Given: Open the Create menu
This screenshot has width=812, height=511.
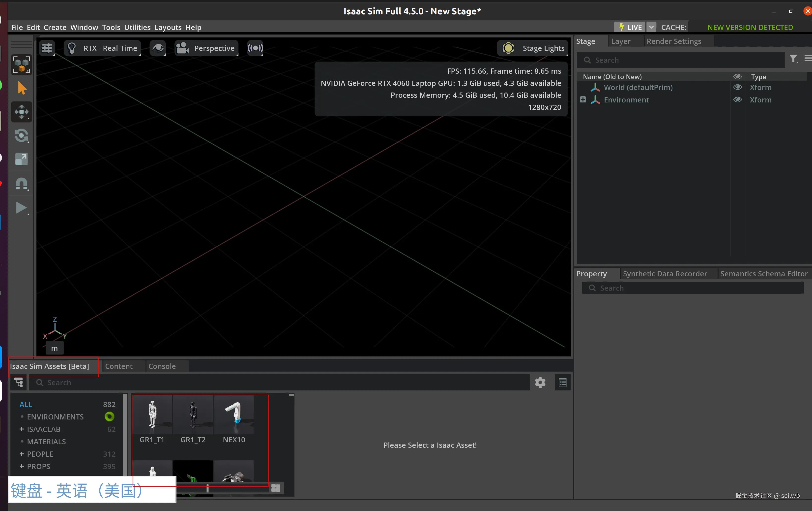Looking at the screenshot, I should 55,27.
